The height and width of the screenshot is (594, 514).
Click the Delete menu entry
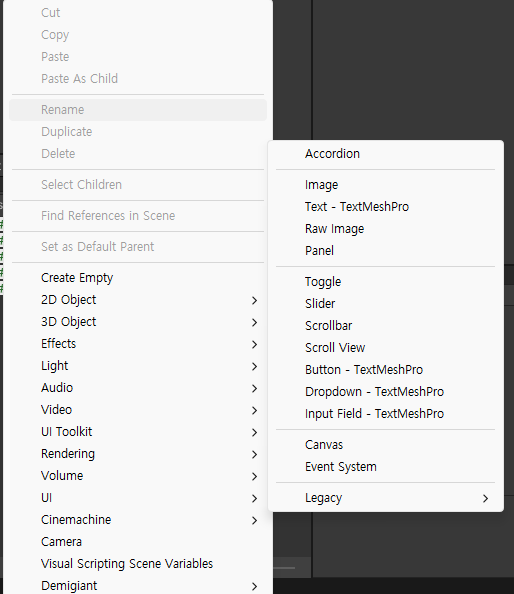[x=138, y=153]
